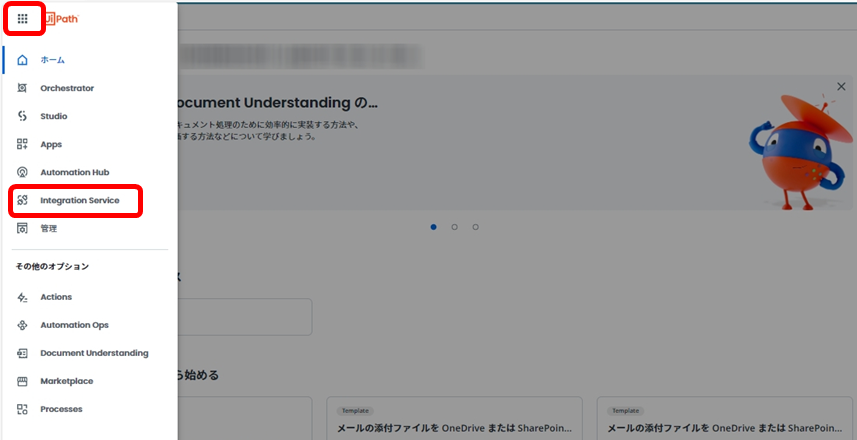
Task: Click the Automation Ops icon
Action: click(x=22, y=325)
